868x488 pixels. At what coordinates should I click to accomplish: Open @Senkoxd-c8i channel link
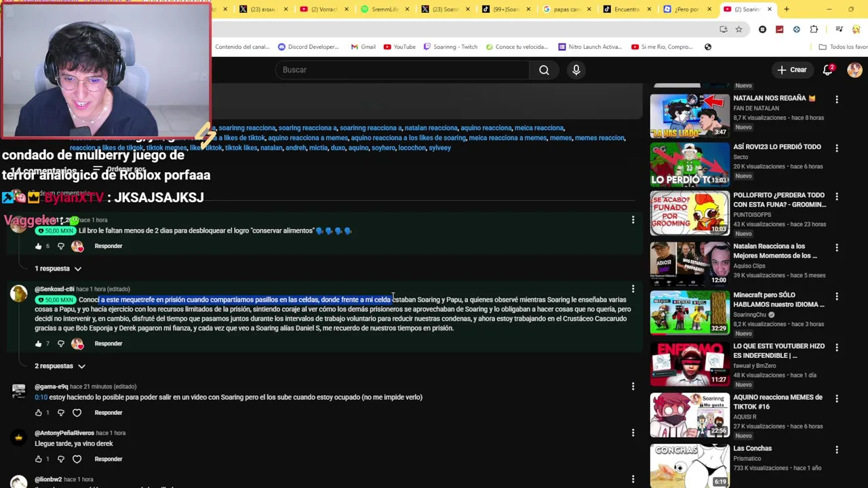pos(54,289)
